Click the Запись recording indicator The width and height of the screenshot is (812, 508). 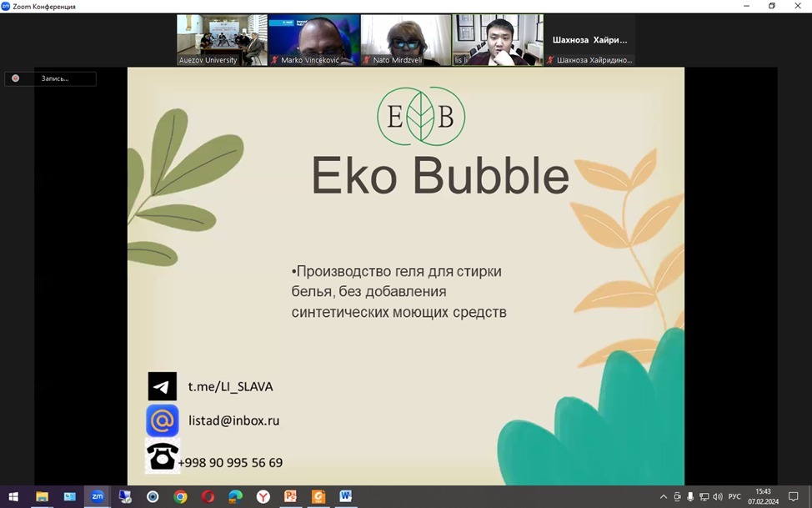click(50, 78)
